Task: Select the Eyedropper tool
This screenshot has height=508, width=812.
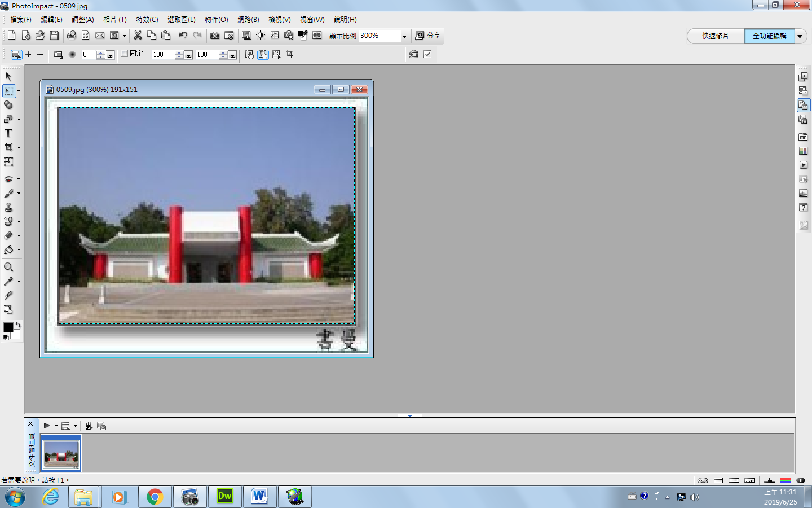Action: pyautogui.click(x=8, y=281)
